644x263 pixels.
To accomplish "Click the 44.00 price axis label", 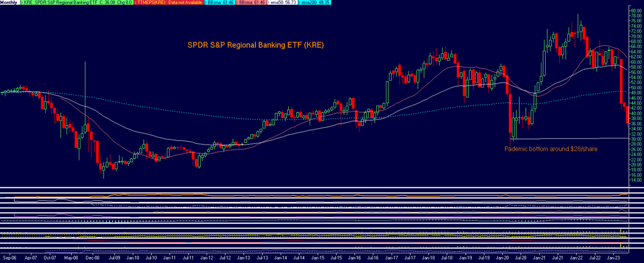I will 636,103.
